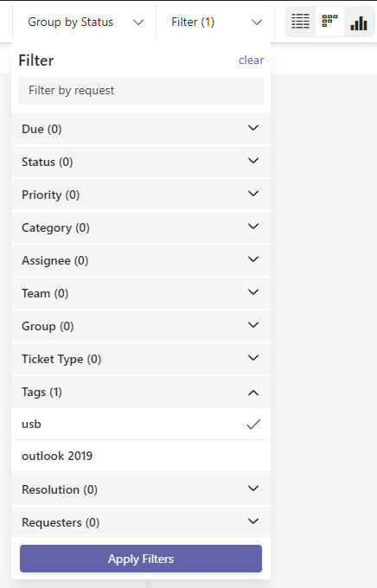Open the chart view icon
The height and width of the screenshot is (588, 377).
coord(359,22)
